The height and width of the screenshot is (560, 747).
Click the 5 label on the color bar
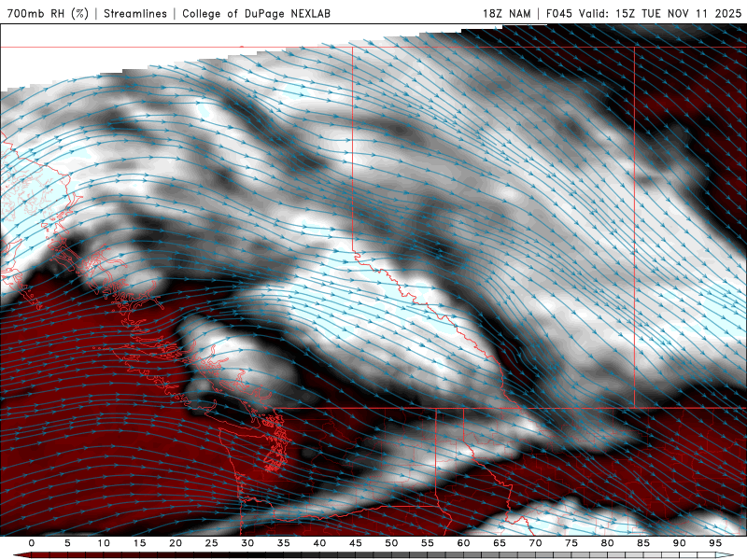click(x=67, y=543)
